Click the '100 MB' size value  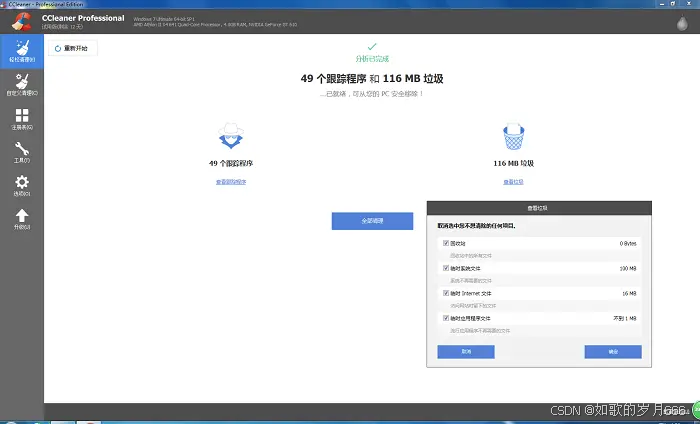(628, 269)
